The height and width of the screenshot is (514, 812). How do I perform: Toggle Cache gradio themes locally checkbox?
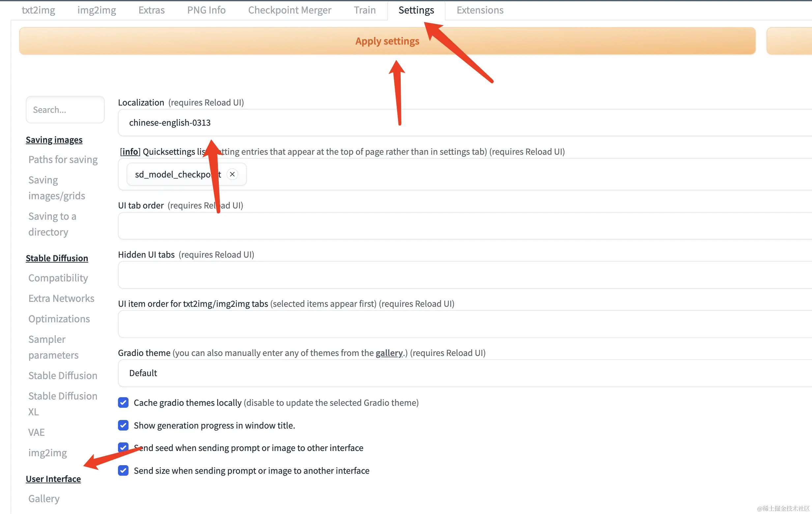coord(123,402)
